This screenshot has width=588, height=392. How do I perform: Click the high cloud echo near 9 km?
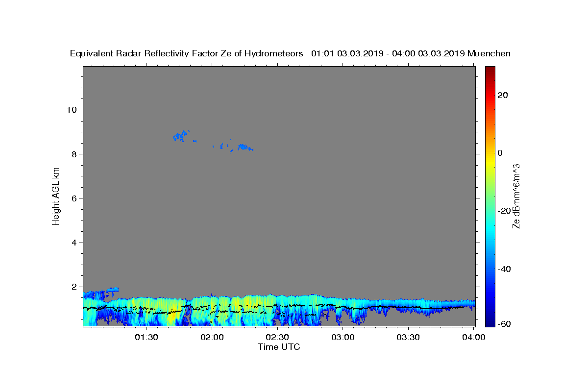181,136
